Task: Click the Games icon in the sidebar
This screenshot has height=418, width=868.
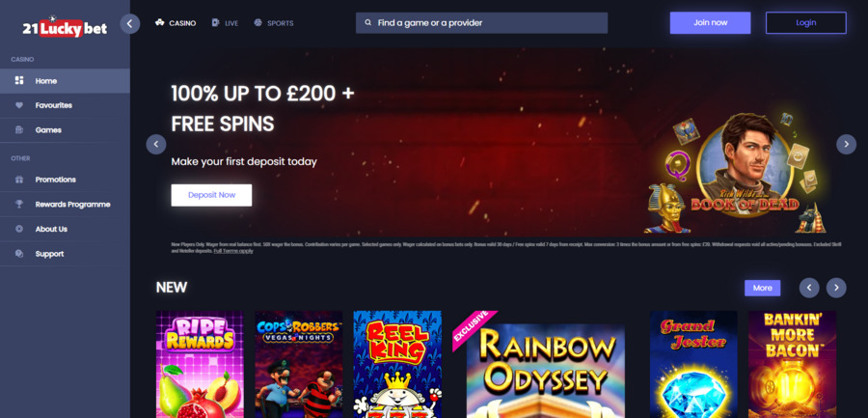Action: pyautogui.click(x=19, y=129)
